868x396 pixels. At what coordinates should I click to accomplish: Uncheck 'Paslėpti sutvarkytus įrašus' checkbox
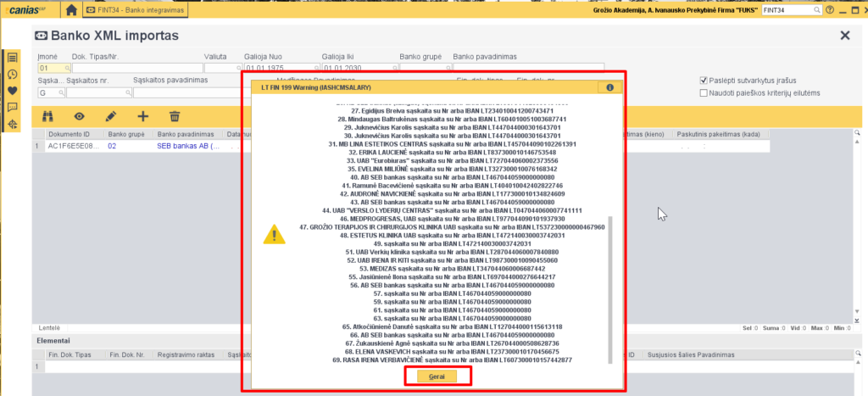[704, 81]
